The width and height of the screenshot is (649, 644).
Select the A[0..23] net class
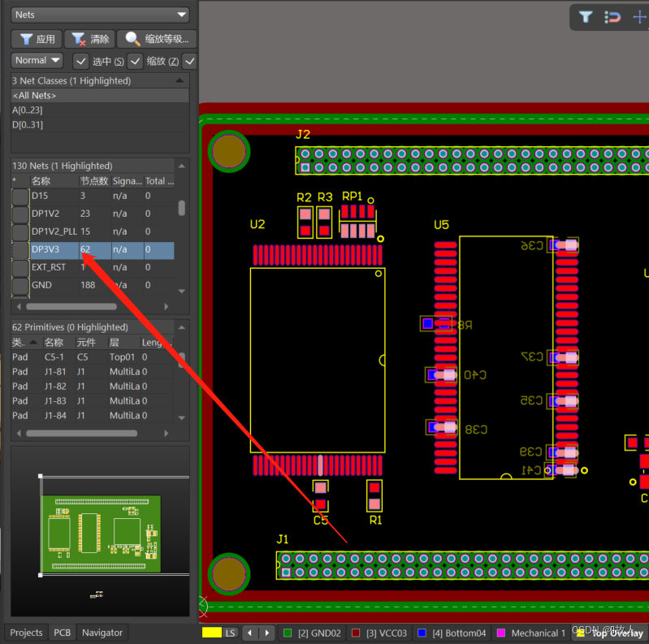[100, 110]
